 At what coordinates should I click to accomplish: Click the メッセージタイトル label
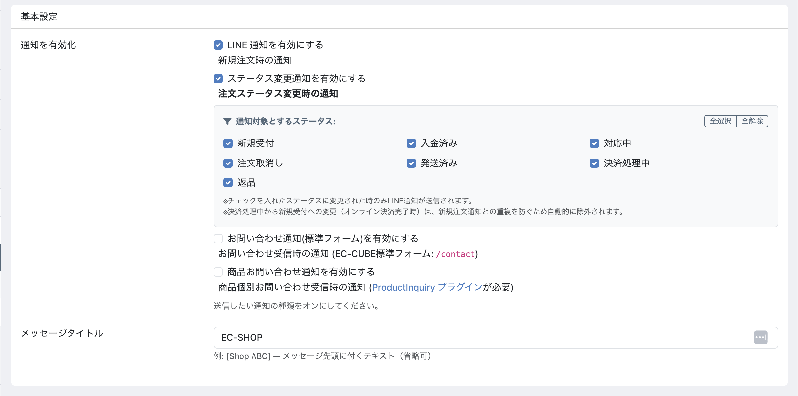pyautogui.click(x=62, y=333)
